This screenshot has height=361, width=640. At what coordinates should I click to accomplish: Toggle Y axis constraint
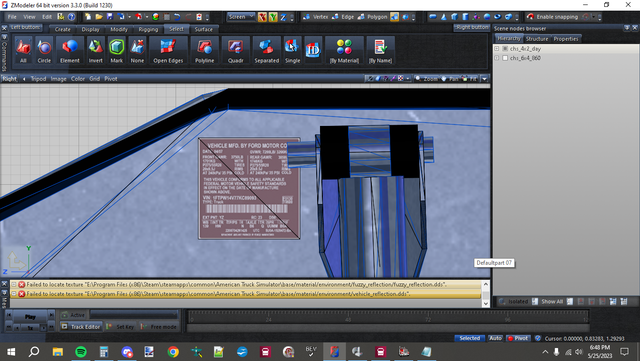[273, 17]
